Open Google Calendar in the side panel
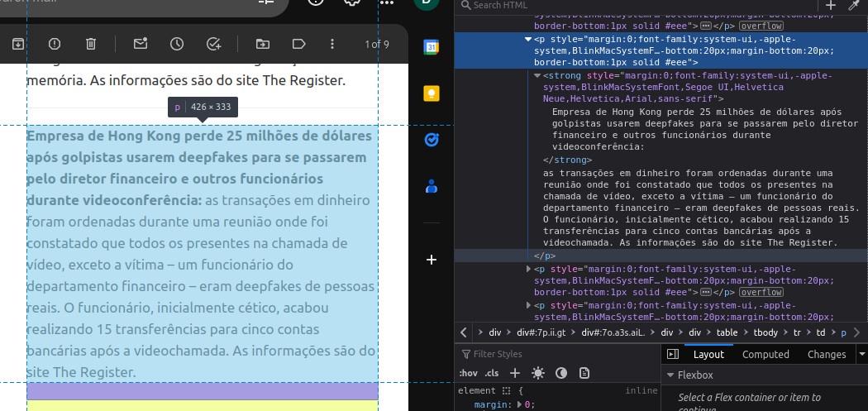This screenshot has height=411, width=868. [x=432, y=47]
